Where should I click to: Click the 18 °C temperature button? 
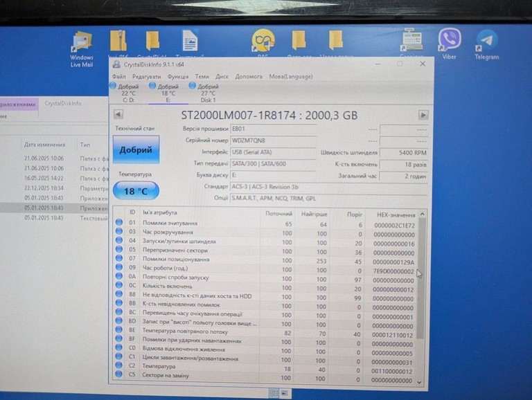tap(136, 191)
